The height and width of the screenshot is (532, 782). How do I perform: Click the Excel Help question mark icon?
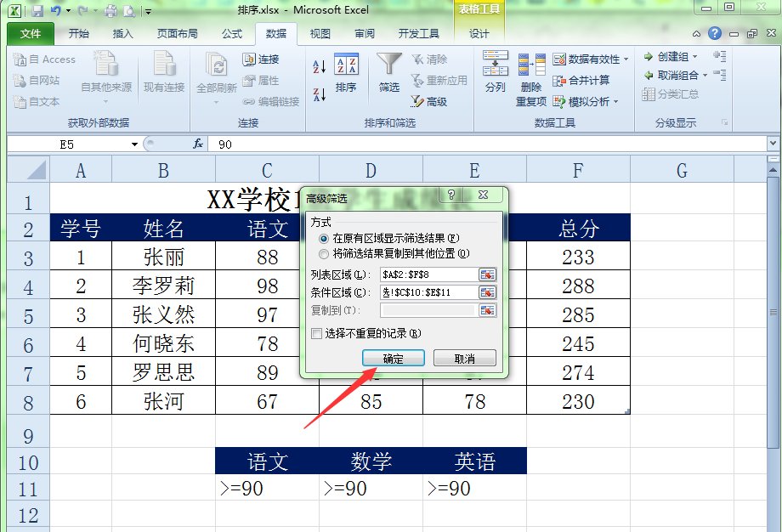pyautogui.click(x=715, y=33)
